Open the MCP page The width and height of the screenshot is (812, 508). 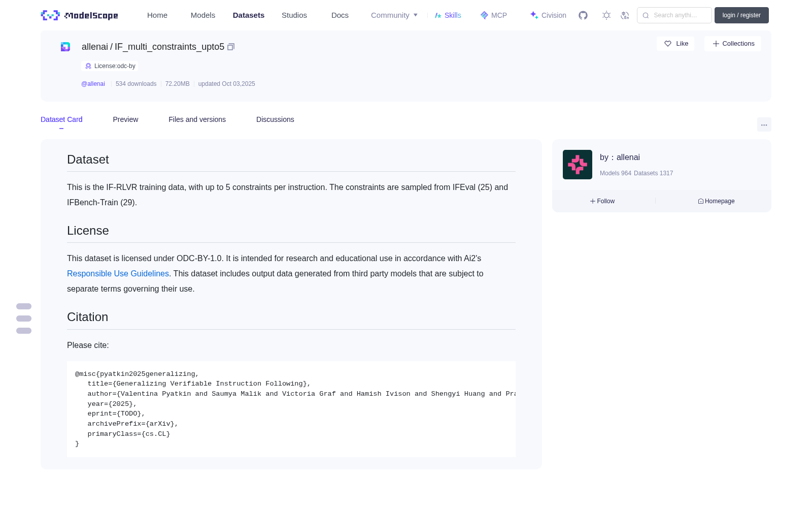tap(493, 15)
